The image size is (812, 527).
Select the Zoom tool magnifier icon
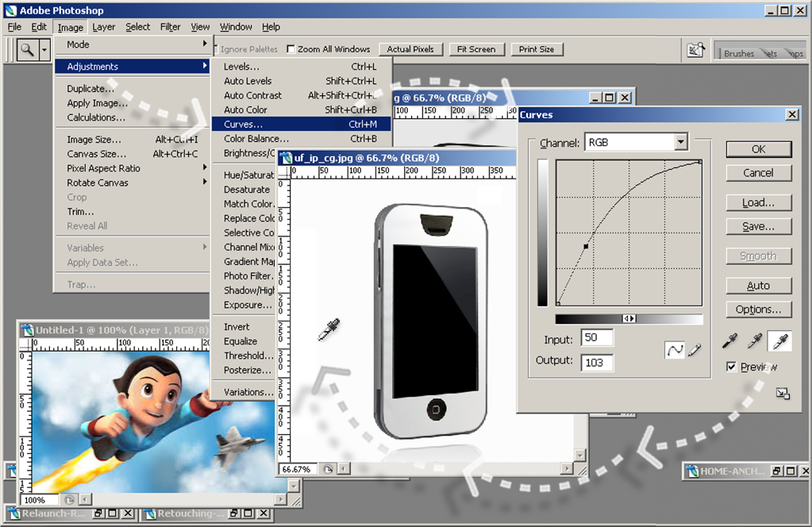pos(28,50)
